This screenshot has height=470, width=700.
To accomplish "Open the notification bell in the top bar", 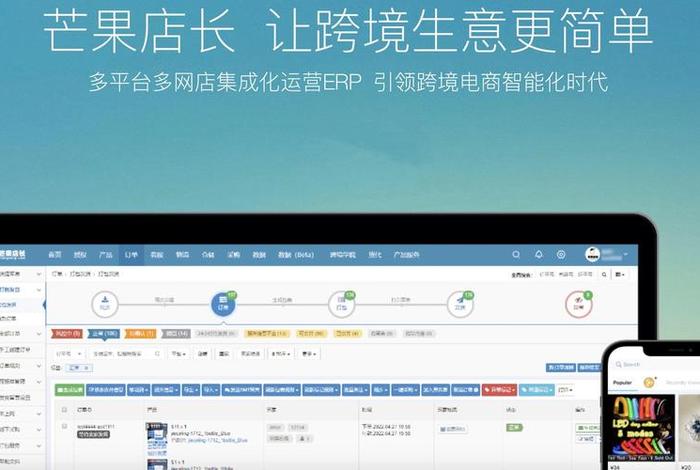I will (x=539, y=255).
